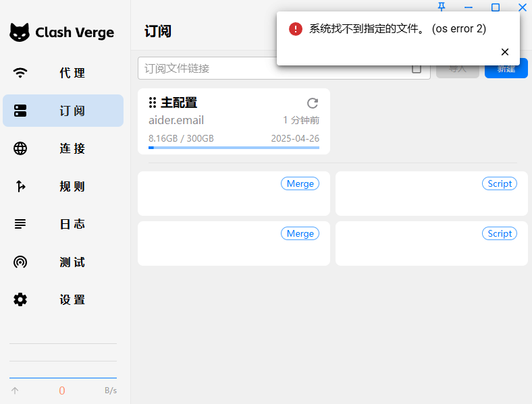Click the 设置 settings gear icon
Screen dimensions: 532x404
click(x=20, y=299)
